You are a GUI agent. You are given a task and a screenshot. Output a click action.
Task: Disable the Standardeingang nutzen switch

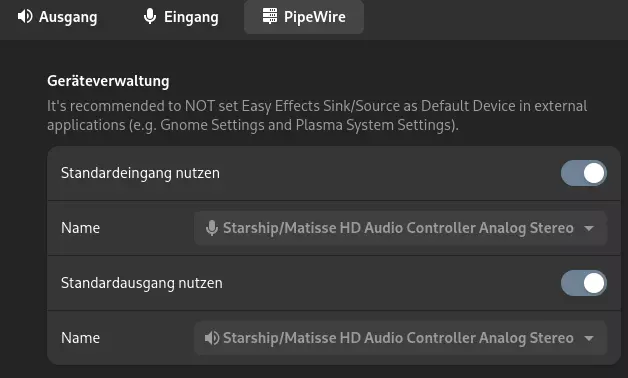584,173
